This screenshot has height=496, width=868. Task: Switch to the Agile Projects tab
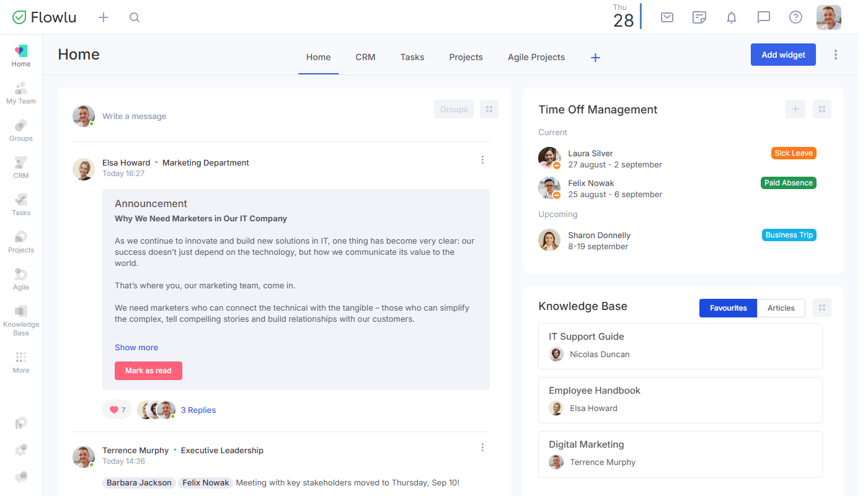coord(536,57)
